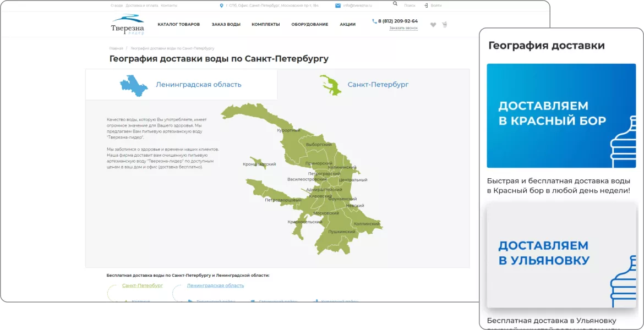Select the Колпинский district on the map
The width and height of the screenshot is (644, 330).
[367, 224]
